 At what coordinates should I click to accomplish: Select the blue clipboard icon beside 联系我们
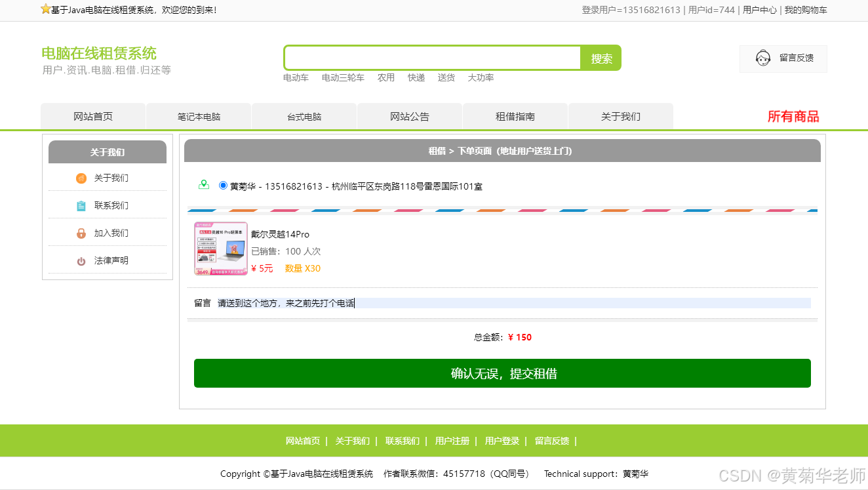[81, 205]
